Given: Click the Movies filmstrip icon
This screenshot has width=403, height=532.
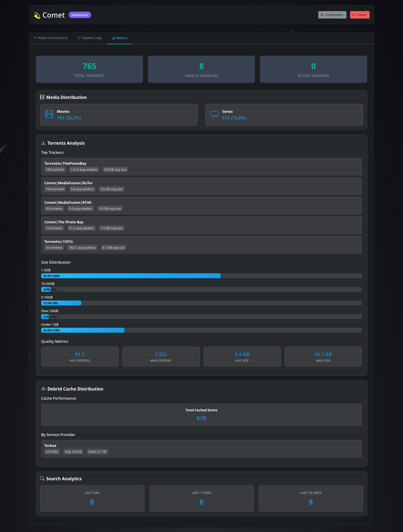Looking at the screenshot, I should tap(49, 114).
